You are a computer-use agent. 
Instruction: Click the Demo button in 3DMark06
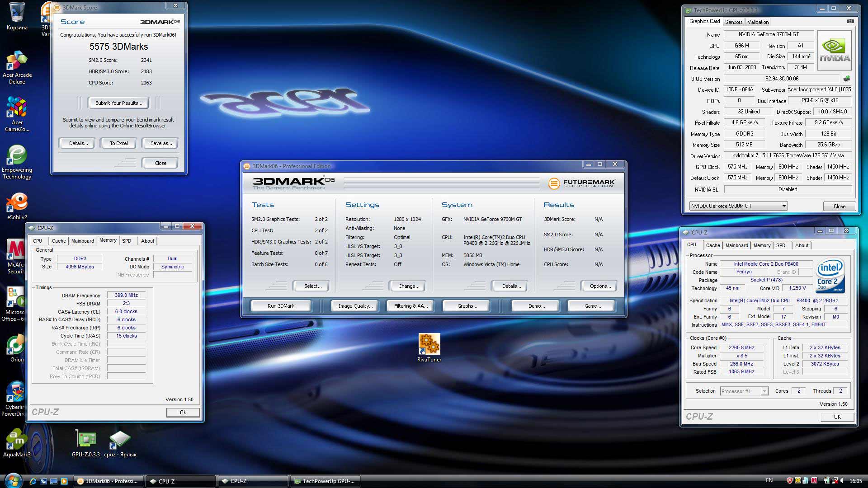pos(536,306)
